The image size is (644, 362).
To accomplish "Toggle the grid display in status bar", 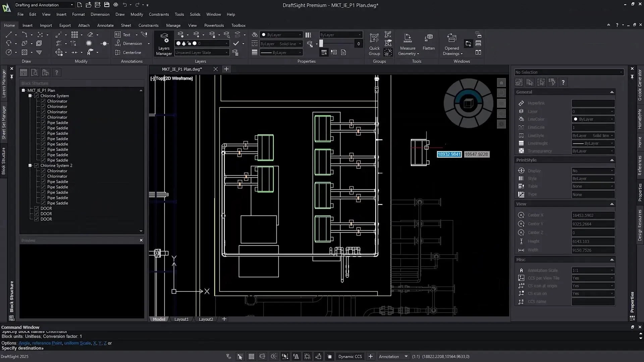I will (x=251, y=357).
